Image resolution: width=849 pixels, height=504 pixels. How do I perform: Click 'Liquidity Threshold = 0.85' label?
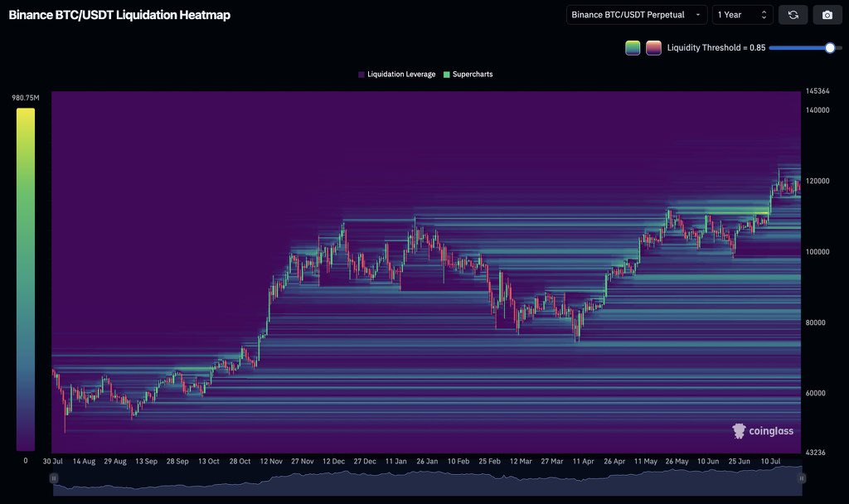[716, 47]
